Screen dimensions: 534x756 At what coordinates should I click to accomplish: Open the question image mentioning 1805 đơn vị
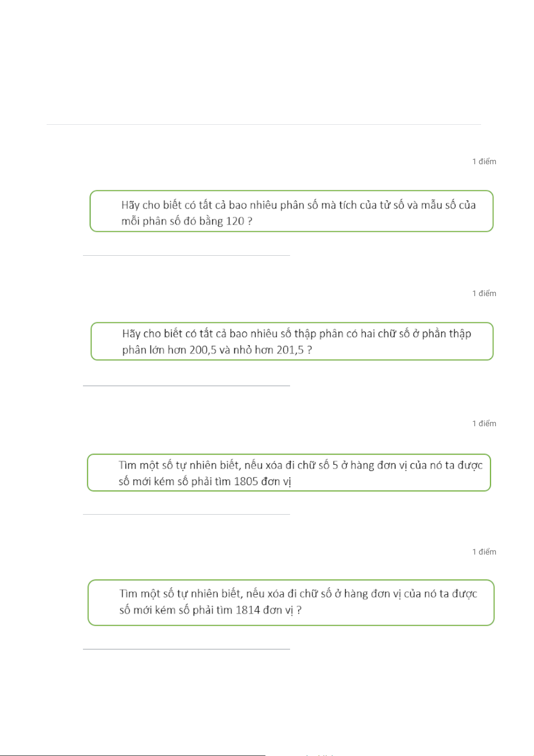pyautogui.click(x=289, y=472)
